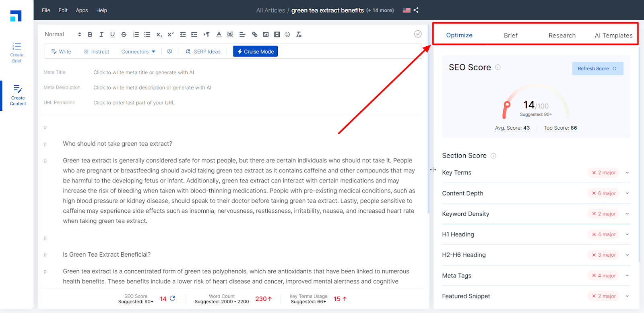
Task: Click the Write AI button
Action: coord(61,52)
